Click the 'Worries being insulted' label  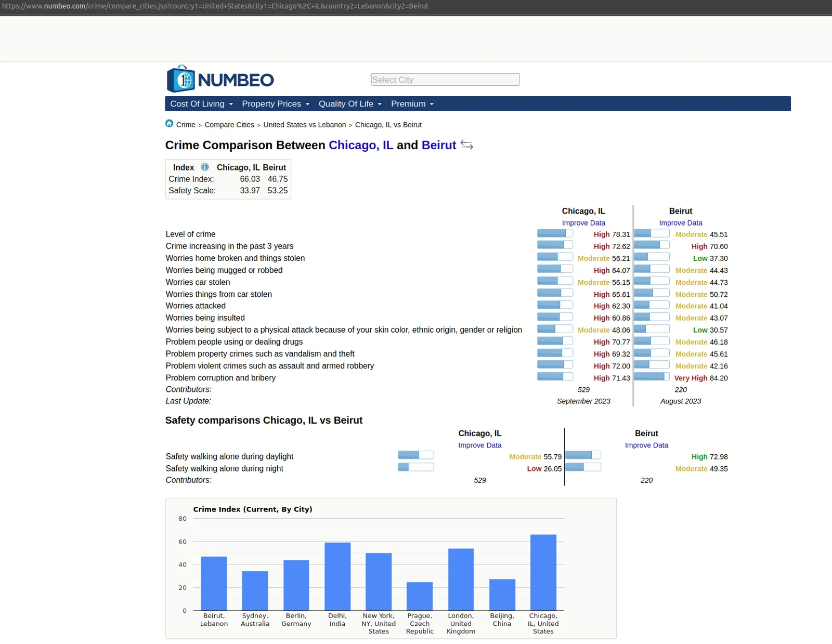tap(205, 318)
